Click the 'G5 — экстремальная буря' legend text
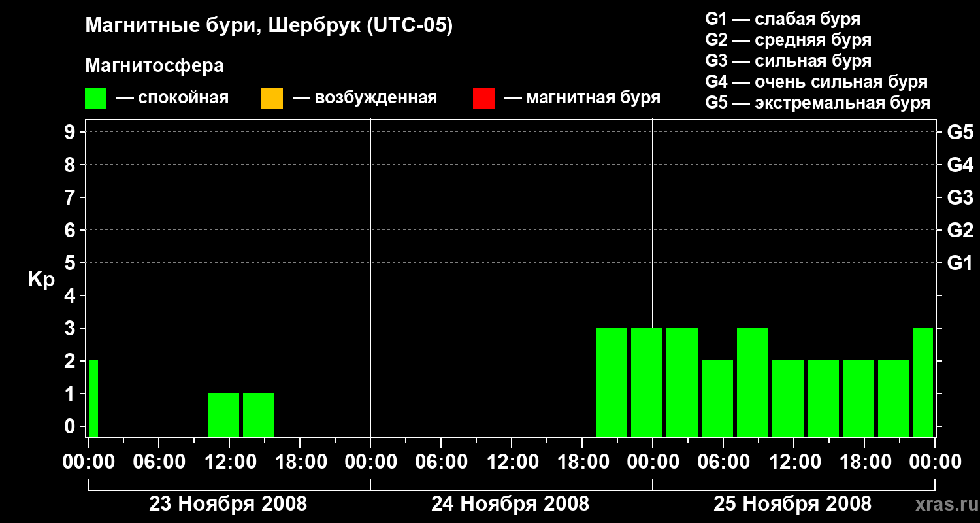The height and width of the screenshot is (523, 980). [x=818, y=103]
